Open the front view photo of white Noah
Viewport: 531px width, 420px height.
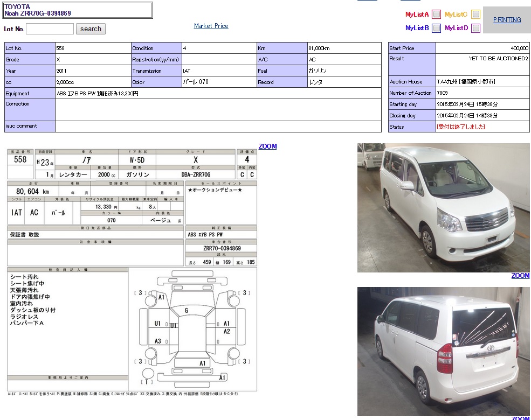pos(443,208)
